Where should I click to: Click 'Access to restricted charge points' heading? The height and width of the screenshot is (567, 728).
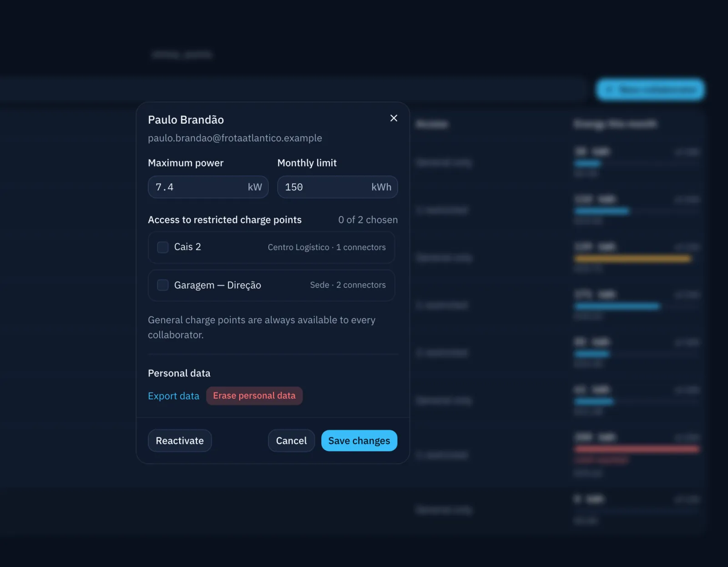pos(225,220)
